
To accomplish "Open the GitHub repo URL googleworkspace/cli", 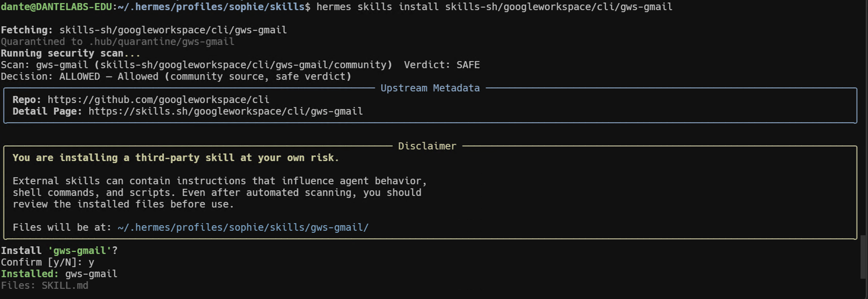I will click(x=158, y=100).
